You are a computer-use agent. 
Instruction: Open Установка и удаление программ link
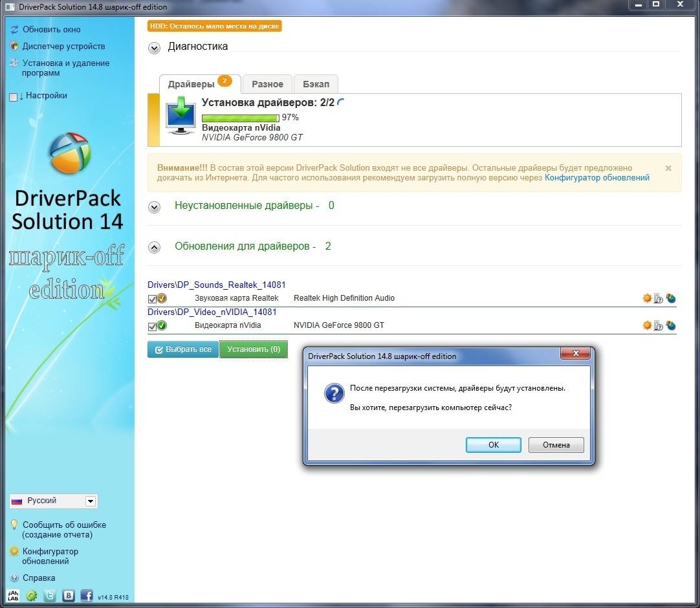pos(65,68)
